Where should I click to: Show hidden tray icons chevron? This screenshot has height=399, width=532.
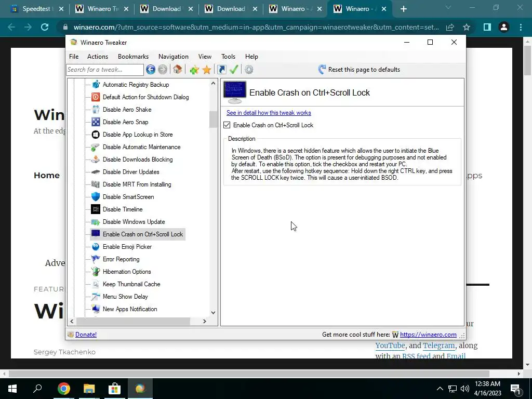(440, 389)
